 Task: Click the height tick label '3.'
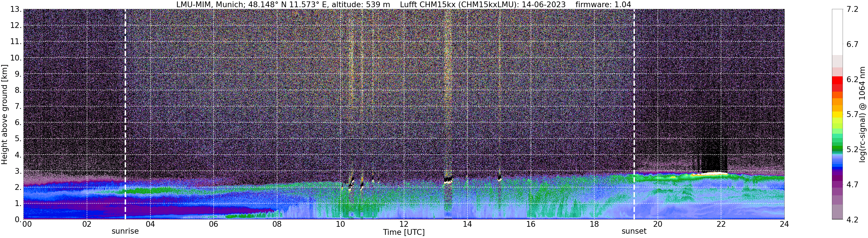pyautogui.click(x=18, y=171)
